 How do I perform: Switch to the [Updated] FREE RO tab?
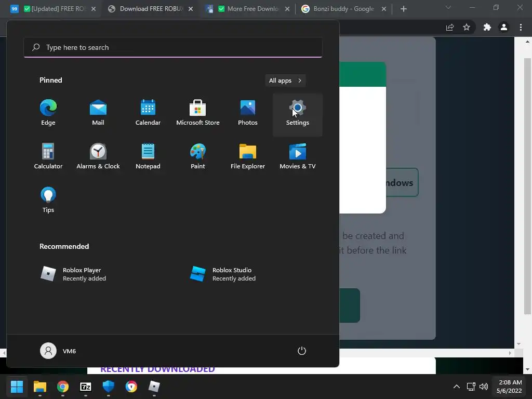[x=54, y=9]
